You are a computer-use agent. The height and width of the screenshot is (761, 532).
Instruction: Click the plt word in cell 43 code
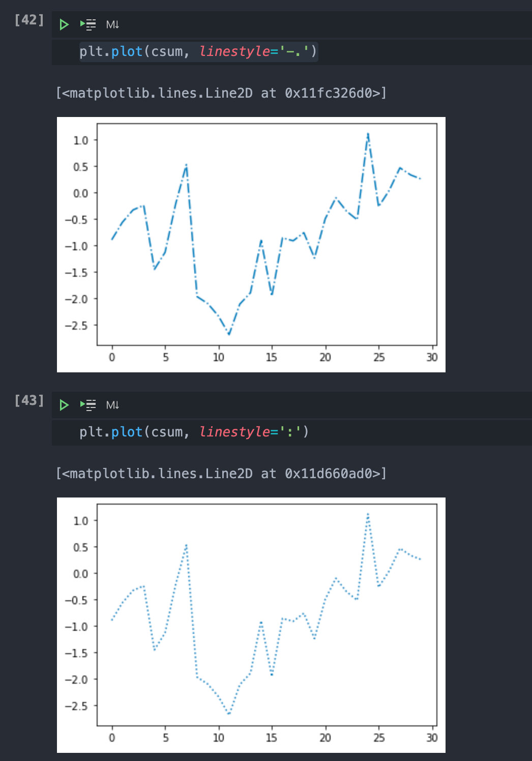coord(91,432)
